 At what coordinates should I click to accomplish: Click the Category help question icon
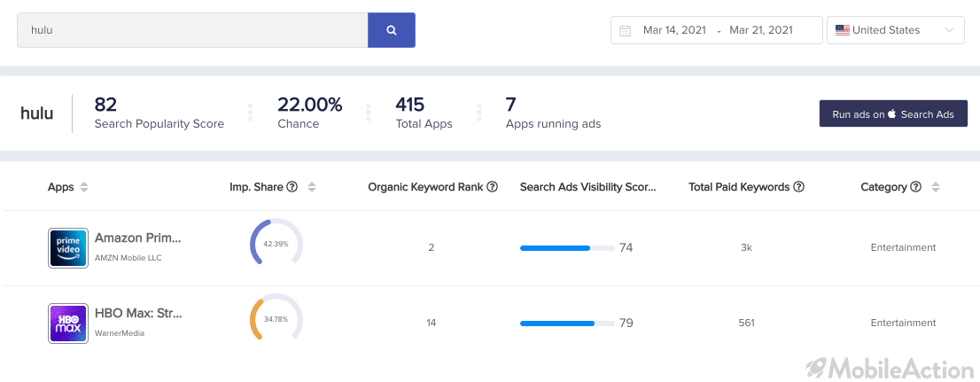click(x=915, y=187)
